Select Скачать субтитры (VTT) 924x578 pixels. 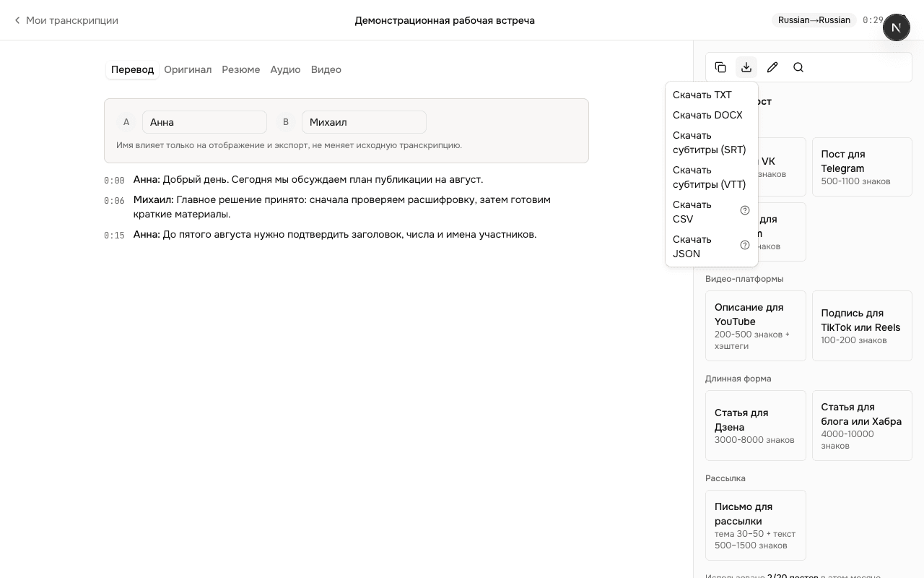point(712,177)
